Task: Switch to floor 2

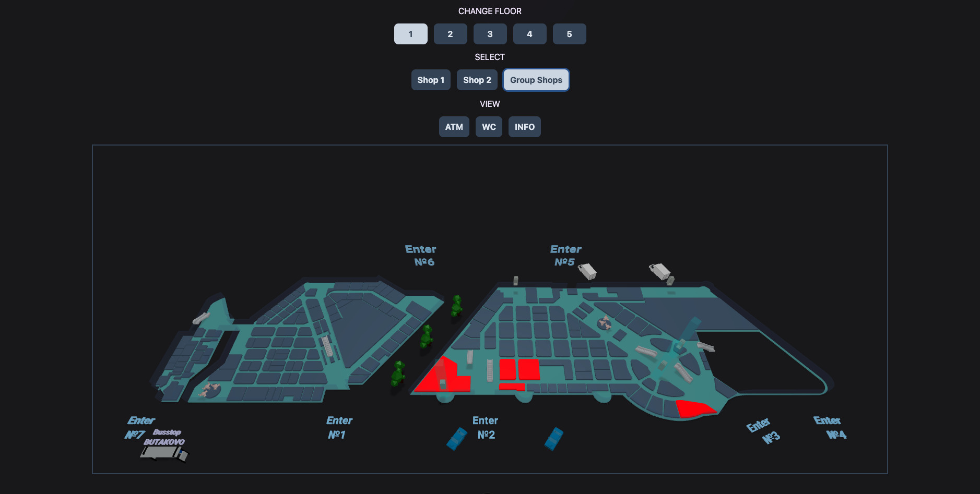Action: pos(450,34)
